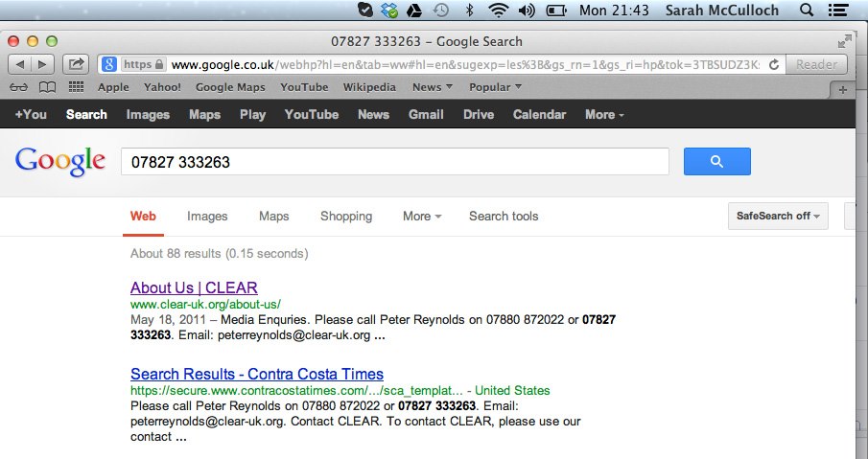Switch to the Shopping results tab
Image resolution: width=868 pixels, height=459 pixels.
coord(346,217)
